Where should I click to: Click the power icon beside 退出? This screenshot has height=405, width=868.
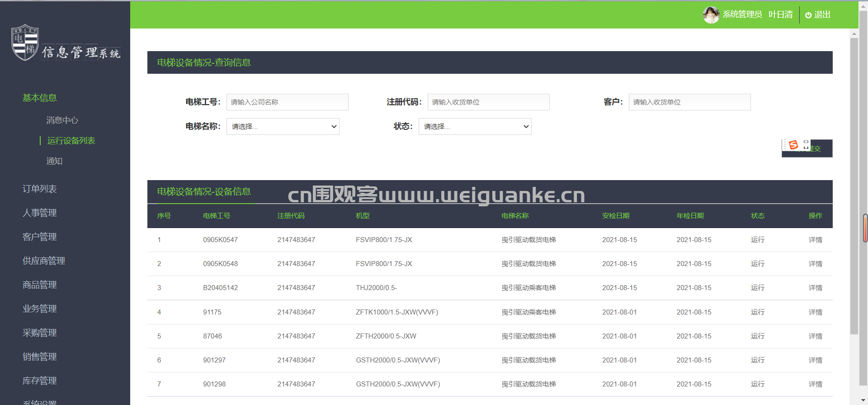808,15
